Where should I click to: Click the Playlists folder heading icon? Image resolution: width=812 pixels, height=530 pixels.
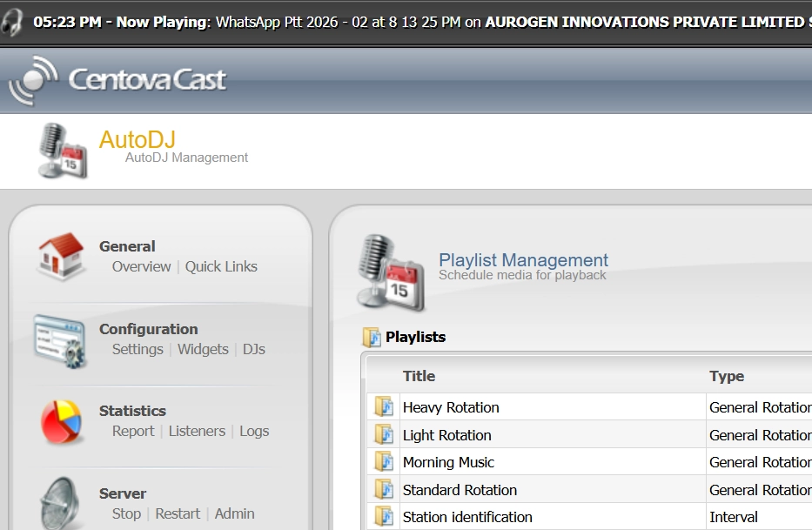[x=372, y=338]
